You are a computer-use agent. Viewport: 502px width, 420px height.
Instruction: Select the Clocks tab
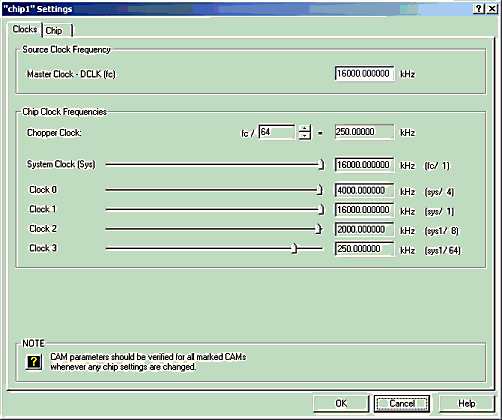(25, 29)
